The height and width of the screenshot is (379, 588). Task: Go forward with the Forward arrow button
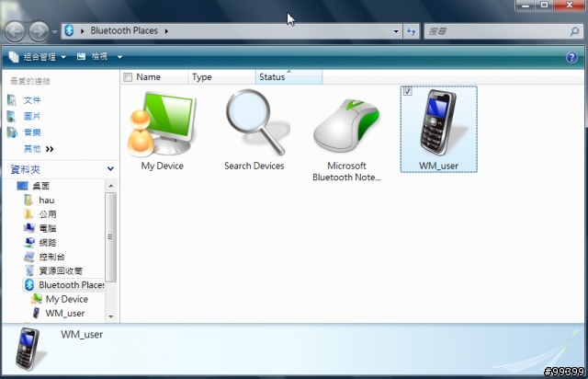coord(39,31)
